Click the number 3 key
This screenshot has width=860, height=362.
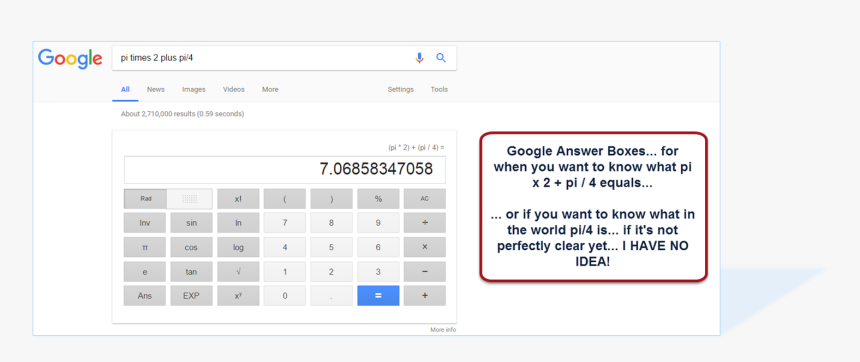(378, 272)
